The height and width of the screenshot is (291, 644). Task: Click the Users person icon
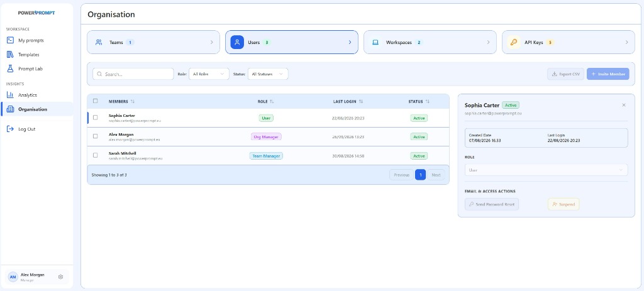click(237, 42)
